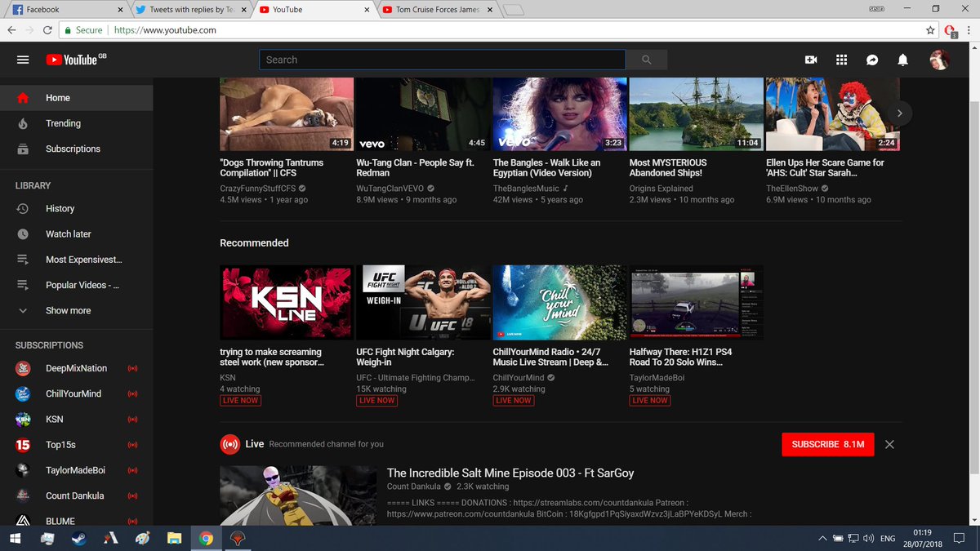Screen dimensions: 980x551
Task: Open Windows Start menu
Action: (15, 539)
